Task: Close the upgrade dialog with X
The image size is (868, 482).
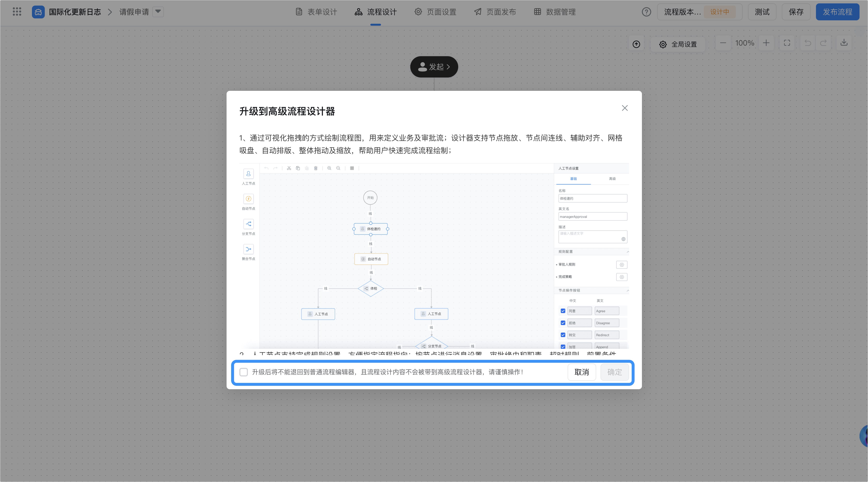Action: click(625, 108)
